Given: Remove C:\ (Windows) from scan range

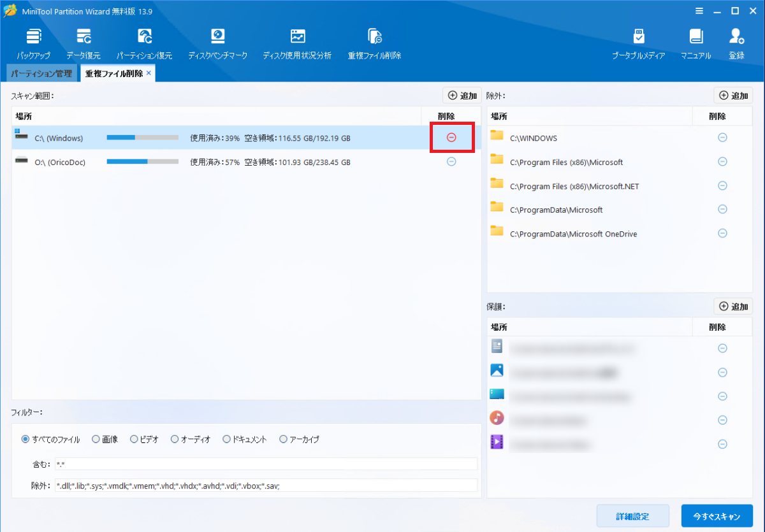Looking at the screenshot, I should [x=451, y=138].
